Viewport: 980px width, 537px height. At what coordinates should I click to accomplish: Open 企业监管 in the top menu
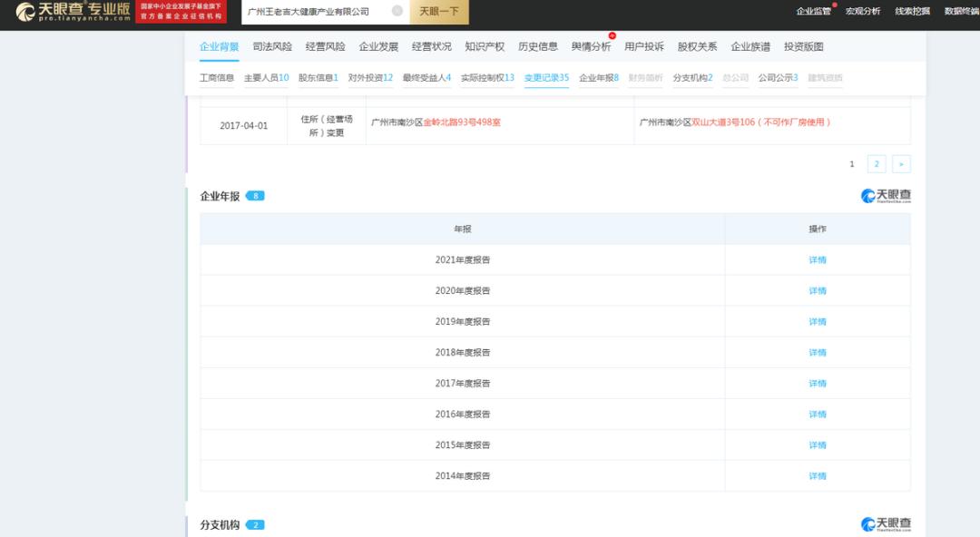pos(813,11)
